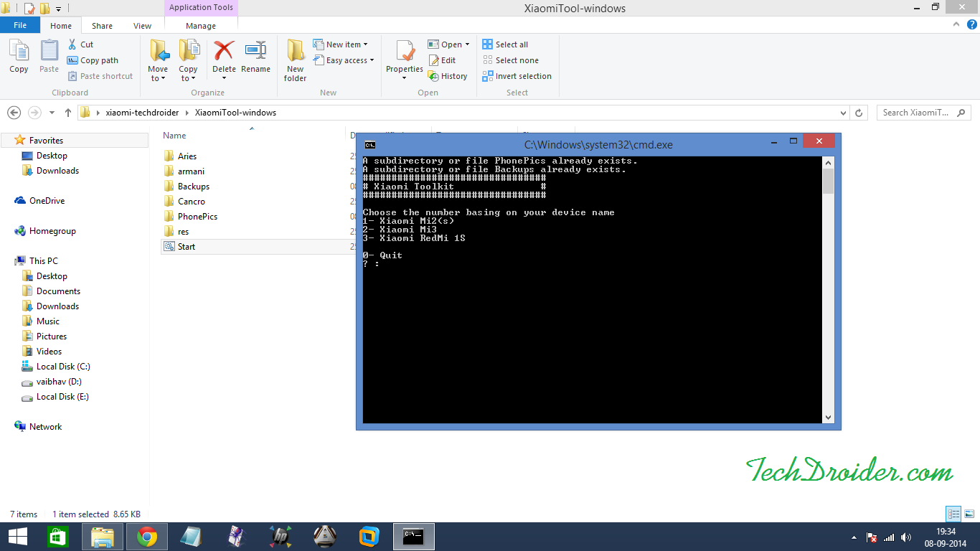
Task: Open the Easy access dropdown
Action: pos(344,60)
